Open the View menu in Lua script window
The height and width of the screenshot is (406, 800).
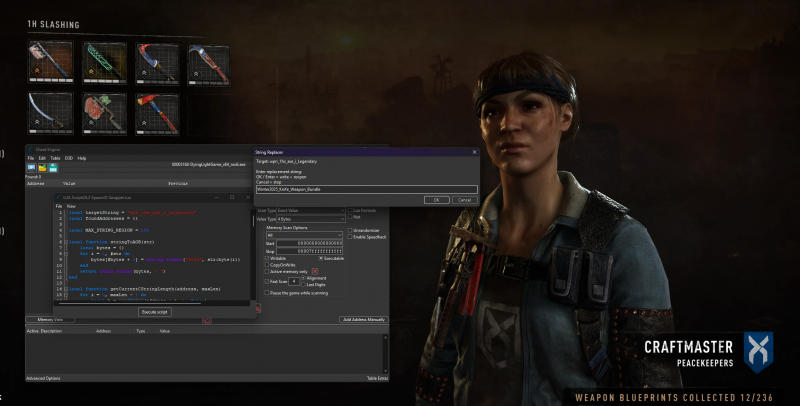coord(71,206)
